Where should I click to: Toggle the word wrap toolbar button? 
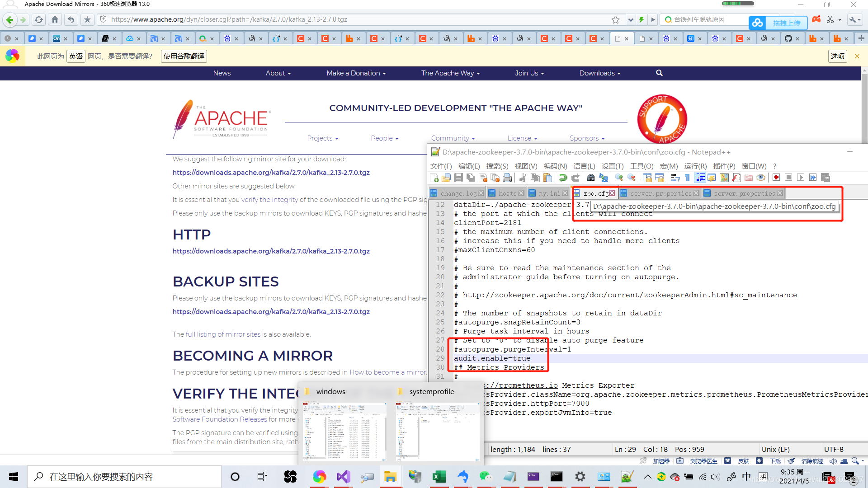click(x=675, y=178)
